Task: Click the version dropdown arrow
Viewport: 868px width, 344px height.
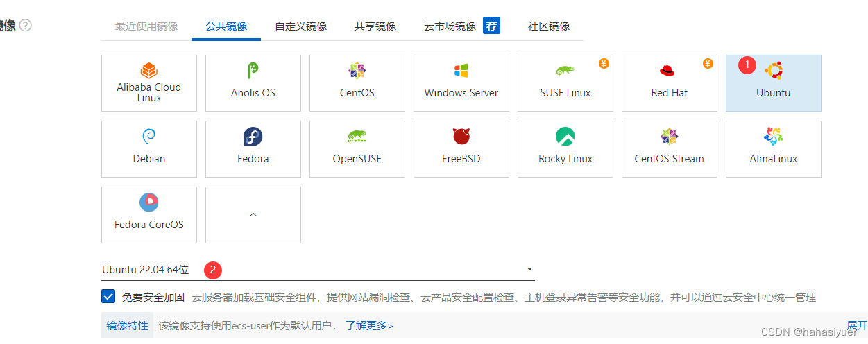Action: click(x=529, y=269)
